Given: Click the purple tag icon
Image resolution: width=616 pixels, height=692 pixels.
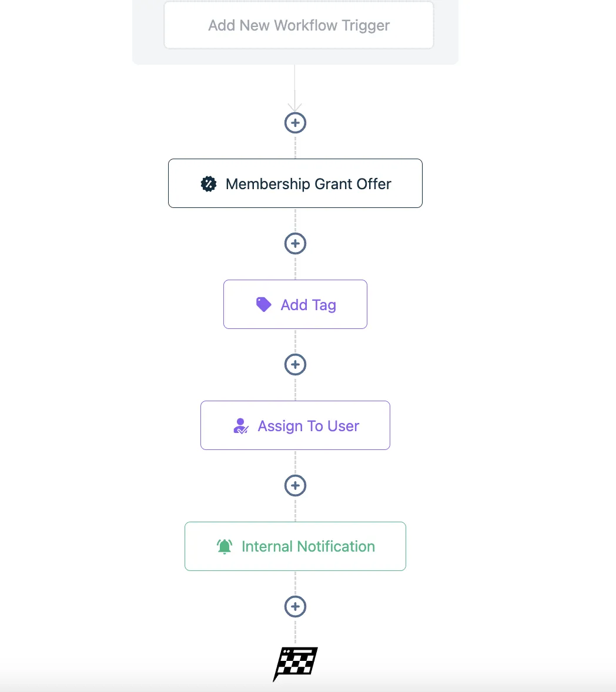Looking at the screenshot, I should [x=263, y=304].
